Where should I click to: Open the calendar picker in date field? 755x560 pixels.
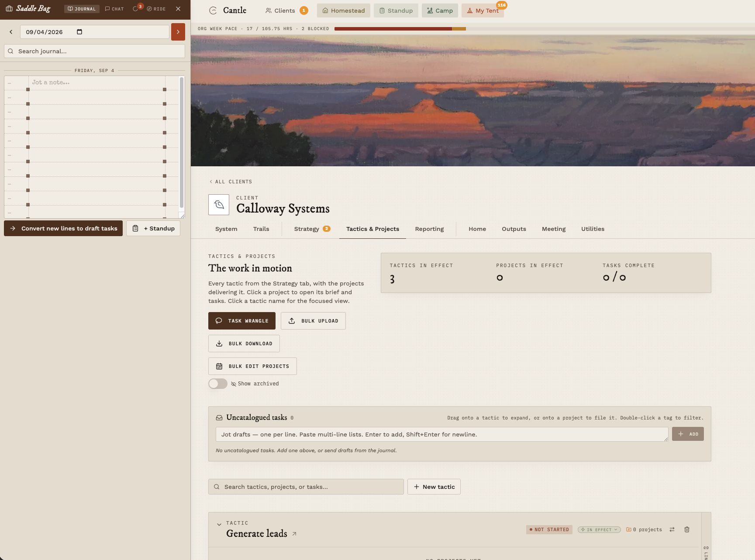point(79,32)
